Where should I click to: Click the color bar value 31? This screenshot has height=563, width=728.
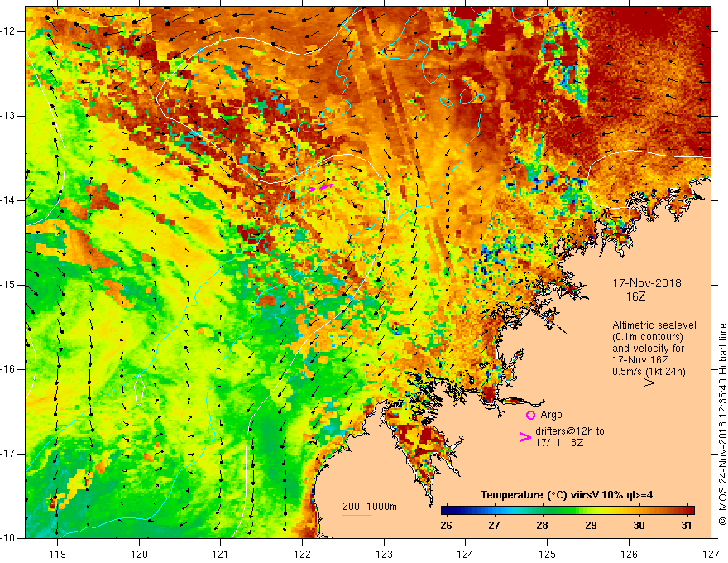687,526
